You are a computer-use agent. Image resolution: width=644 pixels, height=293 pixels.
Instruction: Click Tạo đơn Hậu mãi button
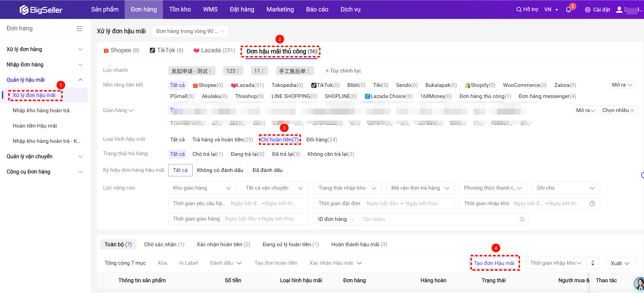(494, 263)
